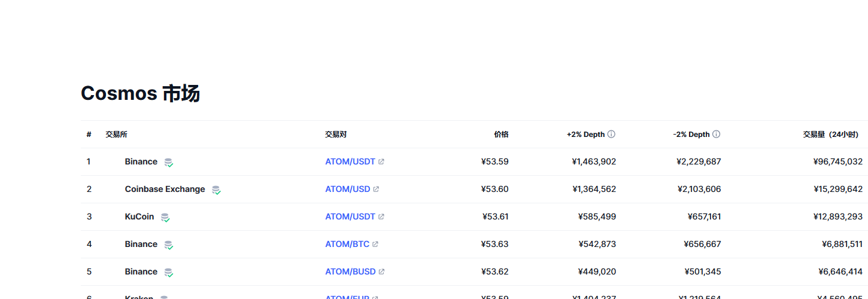Screen dimensions: 868x299
Task: Click the external link icon next to ATOM/USD
Action: (376, 190)
